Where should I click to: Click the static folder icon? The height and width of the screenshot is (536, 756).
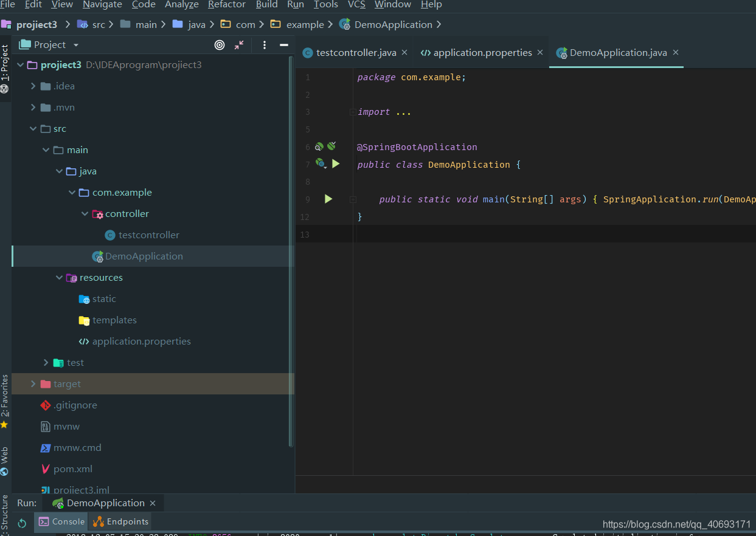pos(84,299)
